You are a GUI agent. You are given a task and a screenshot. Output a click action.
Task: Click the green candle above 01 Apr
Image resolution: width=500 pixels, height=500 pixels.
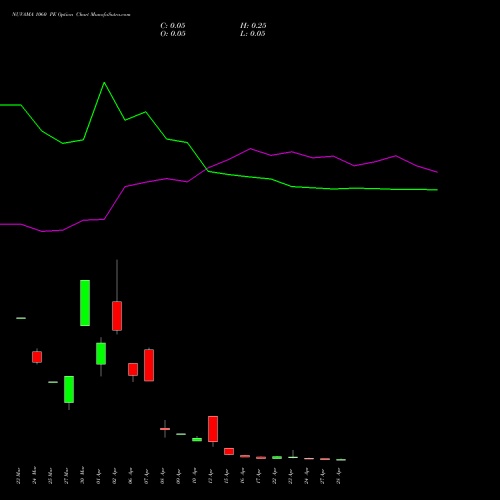point(101,354)
